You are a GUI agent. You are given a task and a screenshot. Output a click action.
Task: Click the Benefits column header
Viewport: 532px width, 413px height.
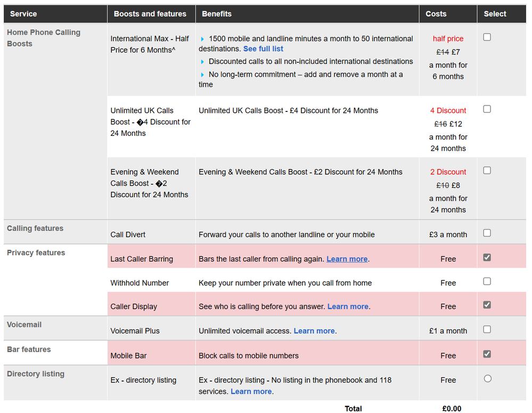(x=217, y=14)
